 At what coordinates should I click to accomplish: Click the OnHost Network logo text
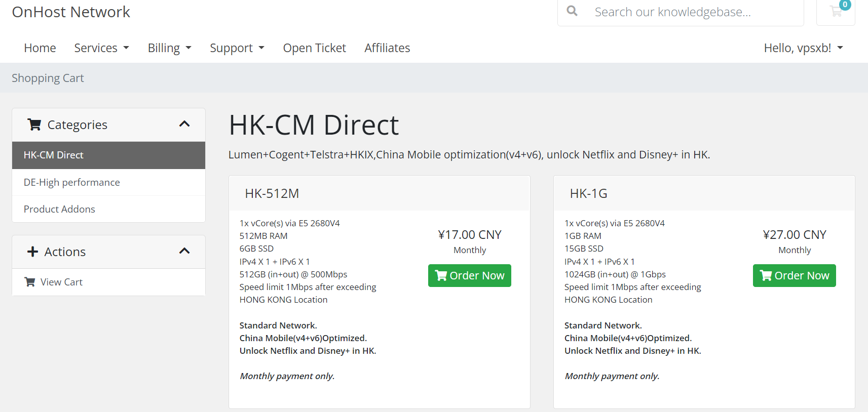pyautogui.click(x=71, y=12)
